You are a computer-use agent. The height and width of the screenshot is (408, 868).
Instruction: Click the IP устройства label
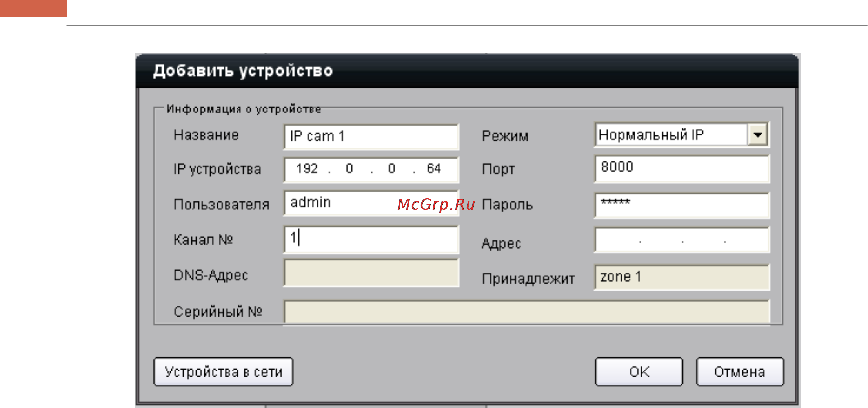point(217,169)
